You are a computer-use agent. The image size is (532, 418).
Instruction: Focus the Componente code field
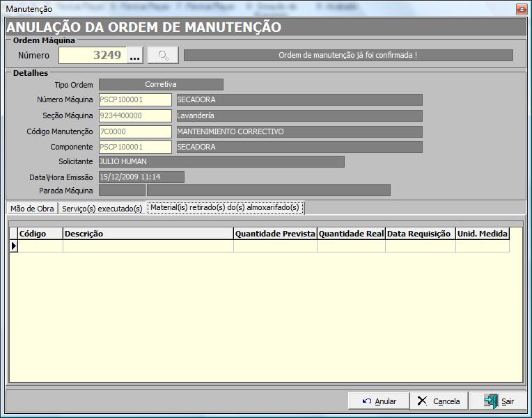pyautogui.click(x=135, y=147)
